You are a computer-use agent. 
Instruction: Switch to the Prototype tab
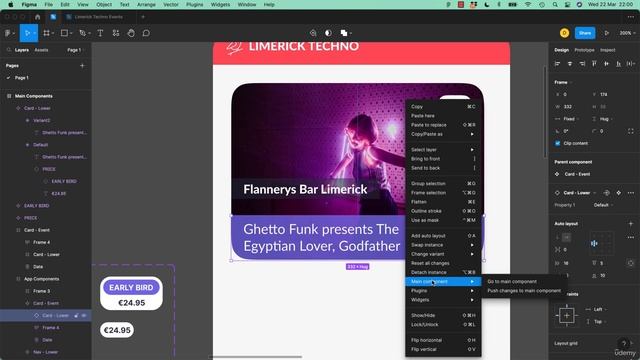584,50
